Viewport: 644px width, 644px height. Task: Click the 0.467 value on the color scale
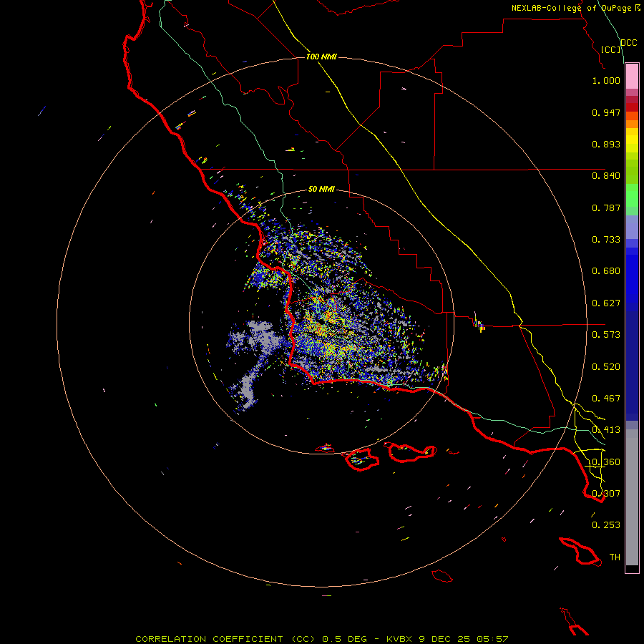click(x=606, y=399)
